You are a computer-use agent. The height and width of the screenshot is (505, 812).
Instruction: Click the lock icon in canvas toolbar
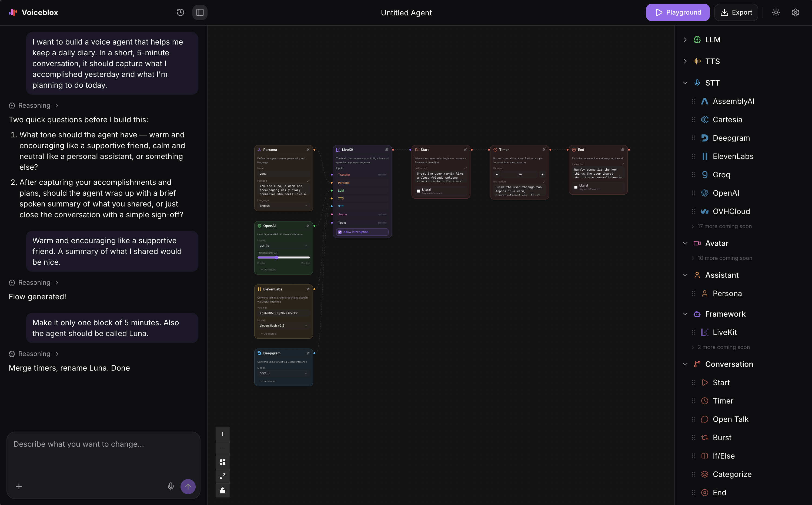223,490
